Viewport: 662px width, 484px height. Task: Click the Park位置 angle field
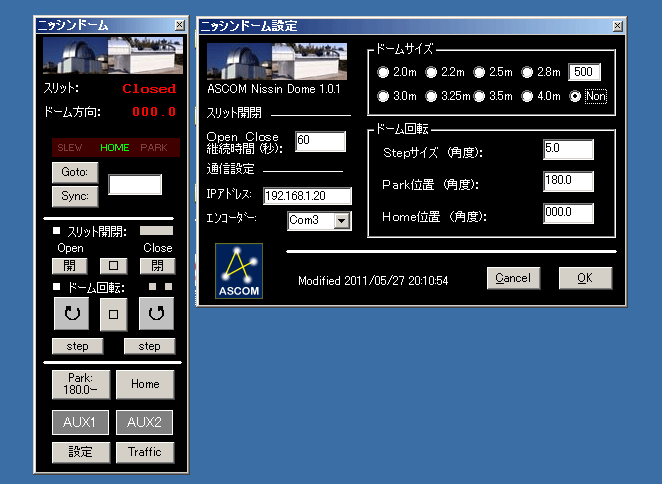[x=568, y=181]
